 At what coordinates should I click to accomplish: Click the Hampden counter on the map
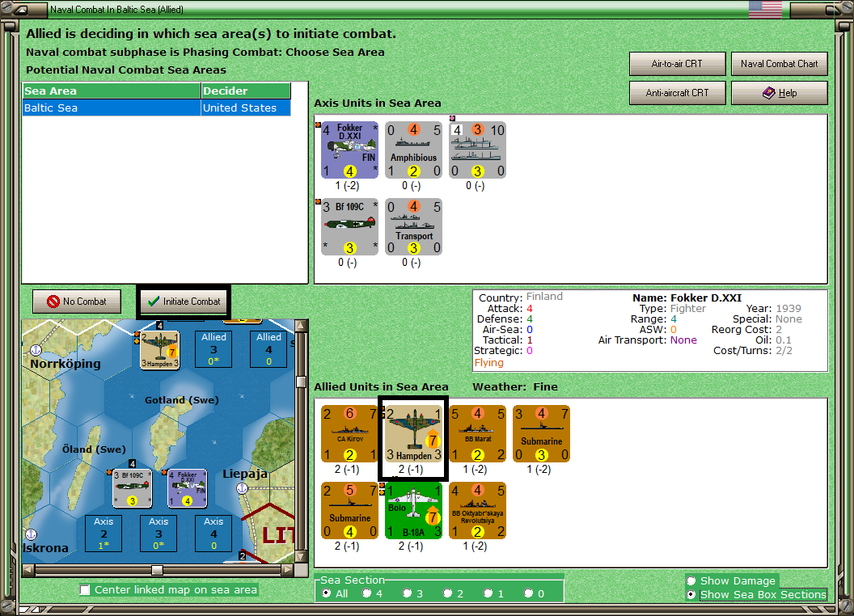(x=160, y=350)
